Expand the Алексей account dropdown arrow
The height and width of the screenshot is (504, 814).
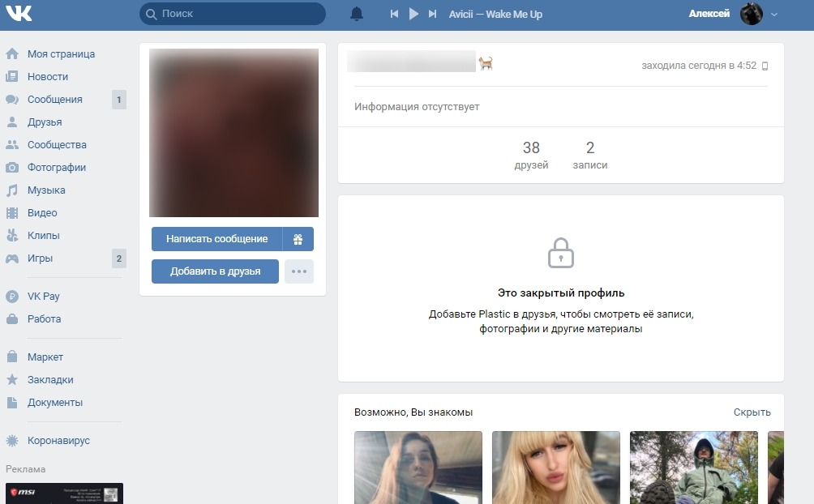tap(774, 15)
